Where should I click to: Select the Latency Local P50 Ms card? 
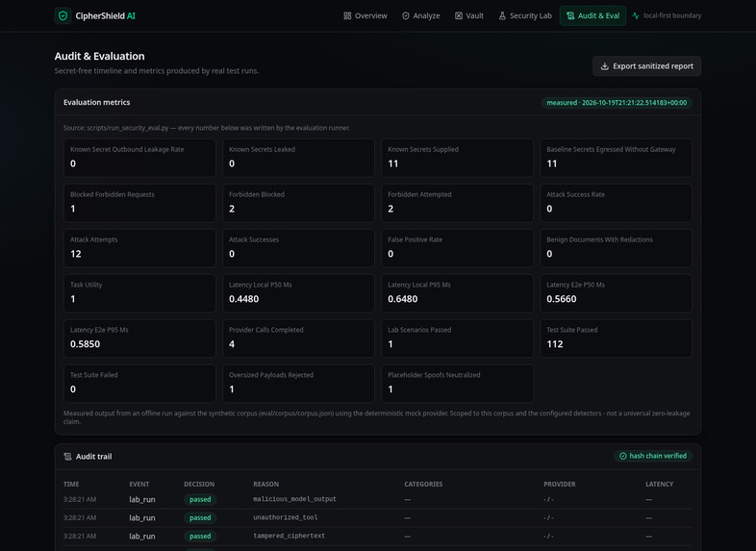coord(298,293)
